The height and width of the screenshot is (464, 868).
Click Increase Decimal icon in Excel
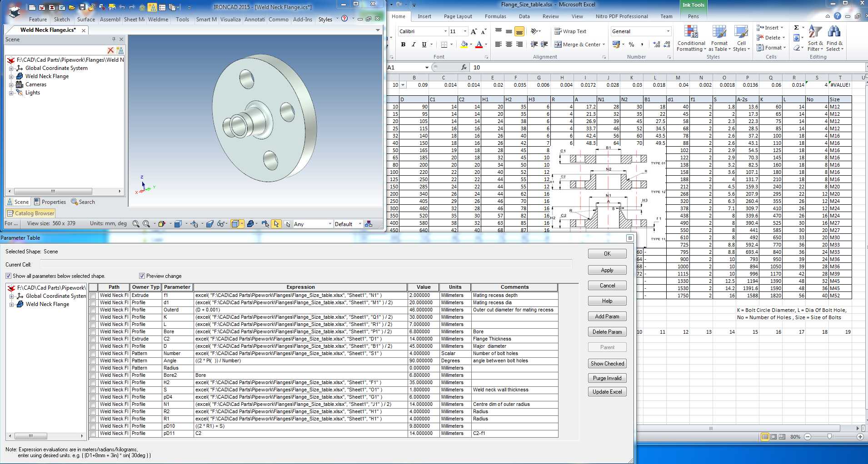(x=657, y=44)
